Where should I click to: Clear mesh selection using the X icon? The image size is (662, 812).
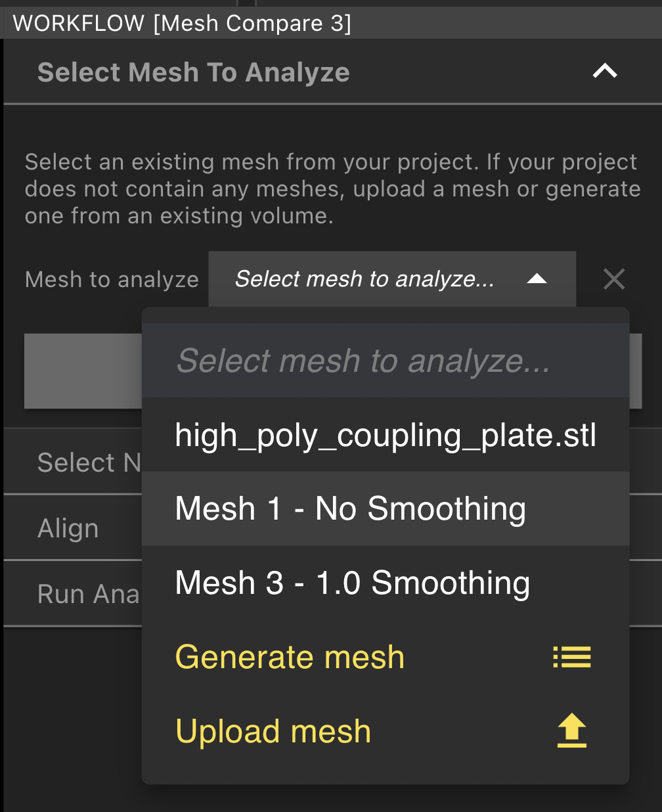coord(614,279)
